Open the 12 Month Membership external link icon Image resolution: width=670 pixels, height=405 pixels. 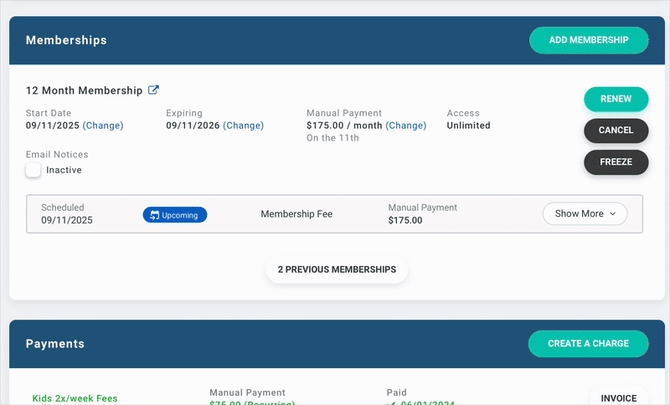153,91
